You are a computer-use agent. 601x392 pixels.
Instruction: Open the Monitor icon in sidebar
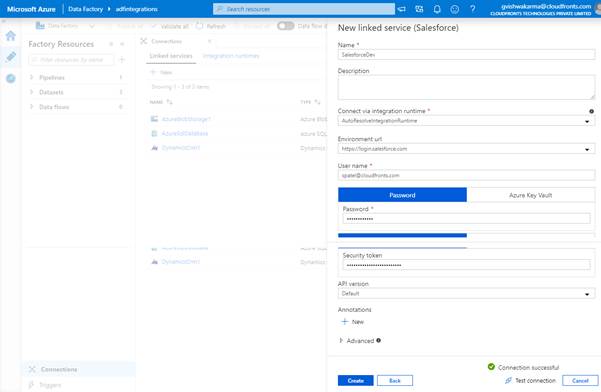click(11, 78)
